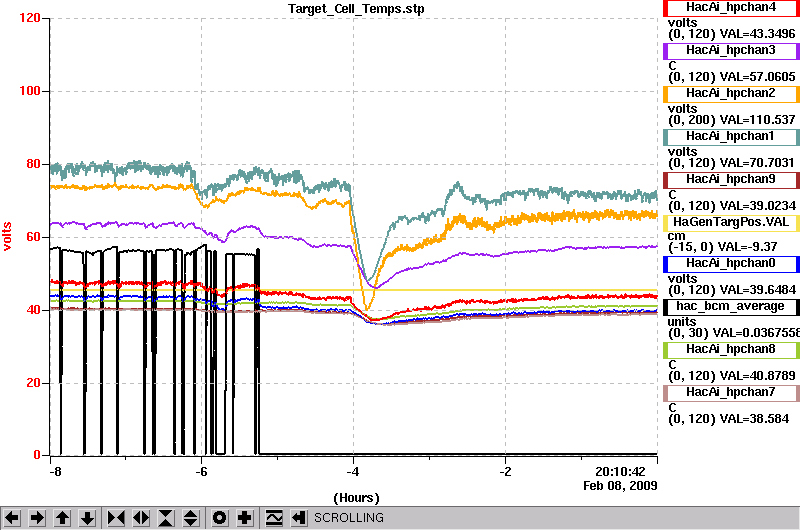Click the value text VAL=40.8789
Screen dimensions: 800x530
coord(757,376)
